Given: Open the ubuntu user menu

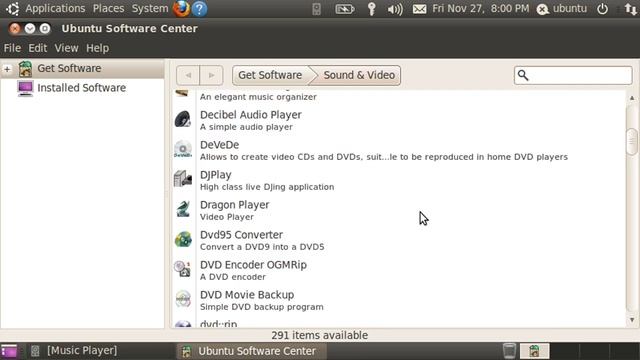Looking at the screenshot, I should [562, 9].
